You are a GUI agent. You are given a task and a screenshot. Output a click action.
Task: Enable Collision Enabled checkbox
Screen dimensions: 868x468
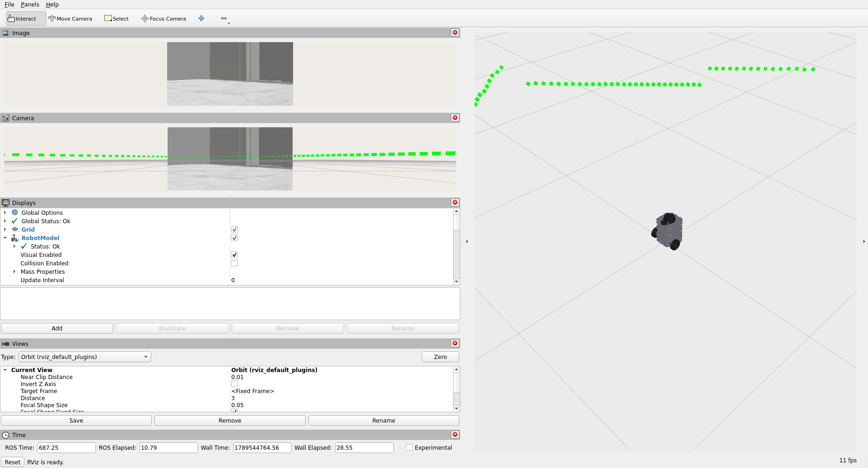[235, 263]
